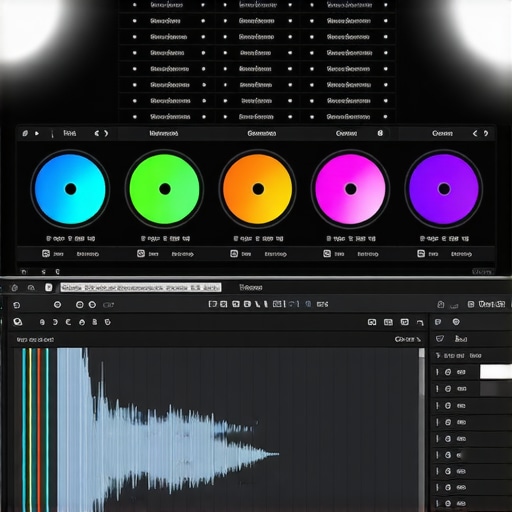Click the green color wheel
This screenshot has width=512, height=512.
(x=164, y=189)
